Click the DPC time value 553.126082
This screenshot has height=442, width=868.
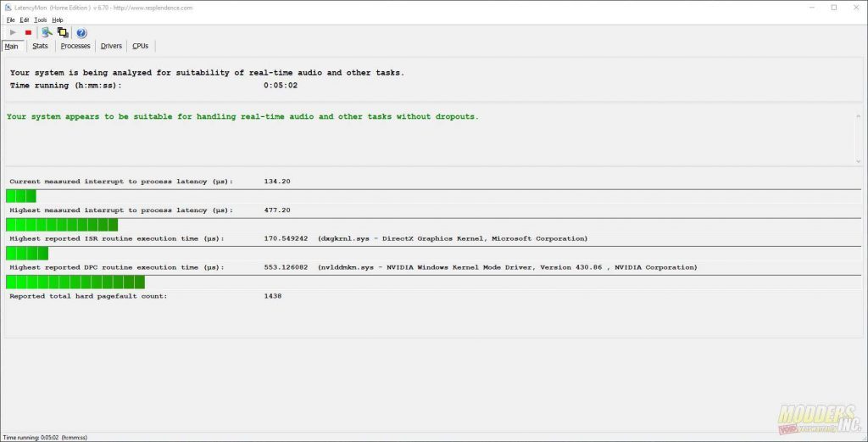coord(287,267)
